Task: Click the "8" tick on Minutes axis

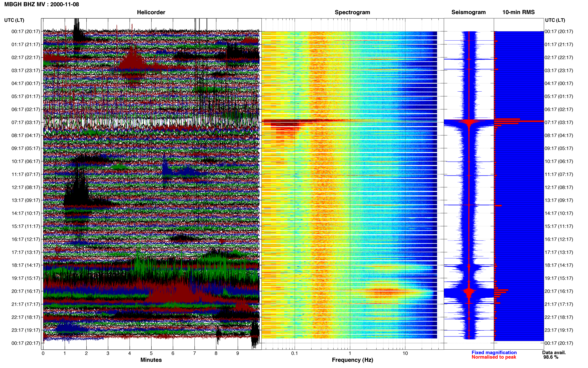Action: point(216,353)
